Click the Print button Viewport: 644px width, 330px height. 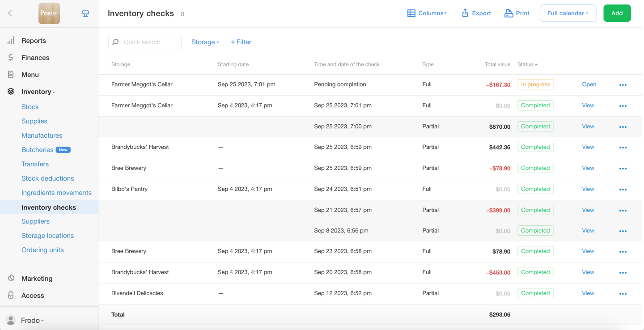(517, 13)
